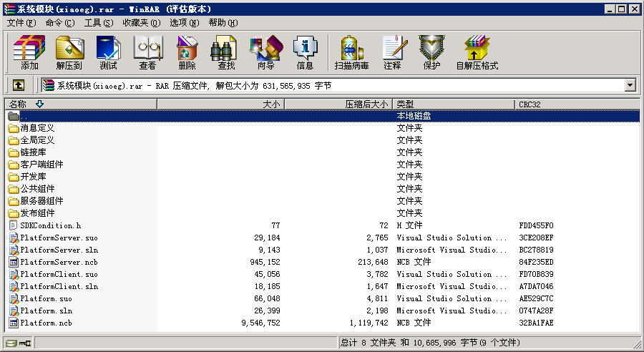Click the 自解压格式 (SFX) icon
Viewport: 644px width, 352px height.
477,52
